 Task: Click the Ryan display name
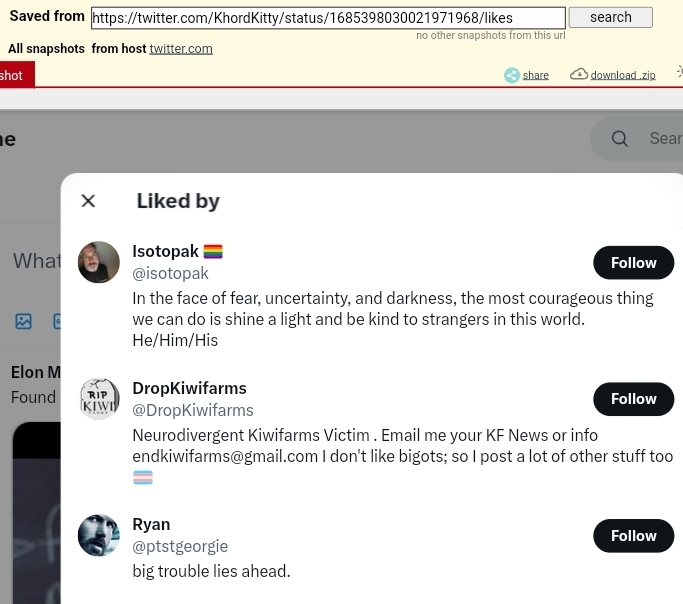[151, 524]
